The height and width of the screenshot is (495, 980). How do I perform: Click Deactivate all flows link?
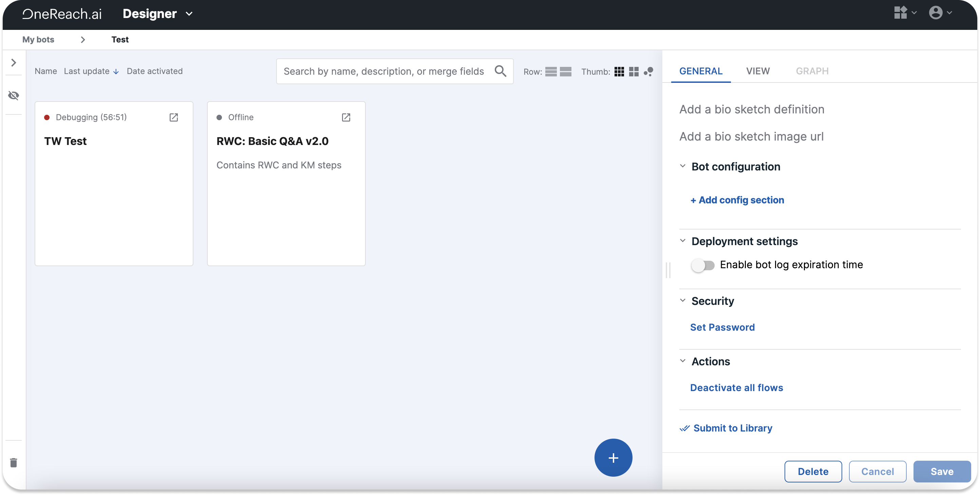[736, 388]
